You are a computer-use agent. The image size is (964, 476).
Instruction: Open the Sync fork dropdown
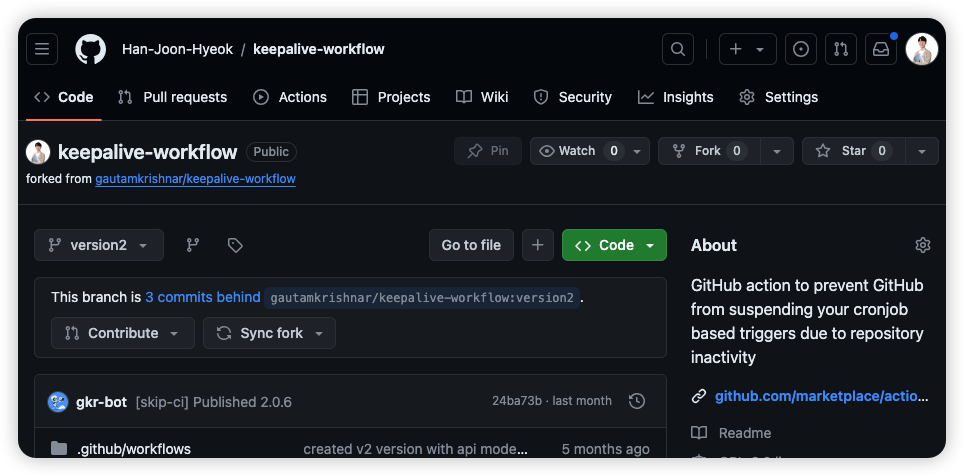pyautogui.click(x=269, y=333)
